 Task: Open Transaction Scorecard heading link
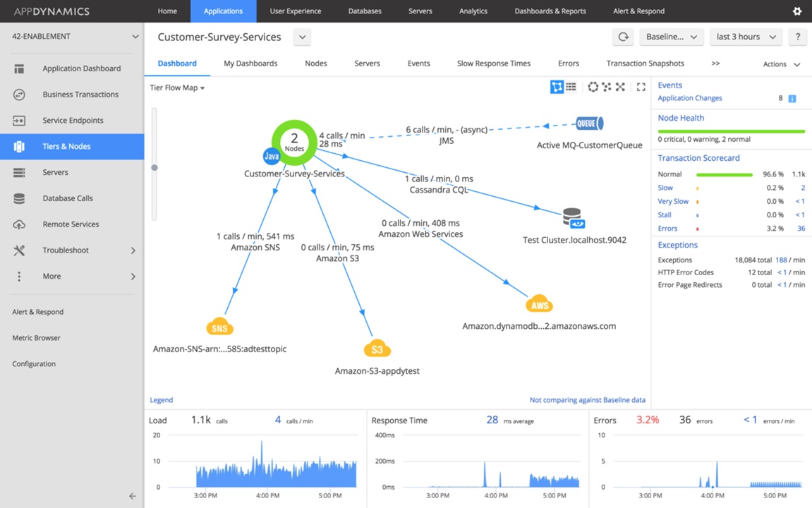pos(698,158)
